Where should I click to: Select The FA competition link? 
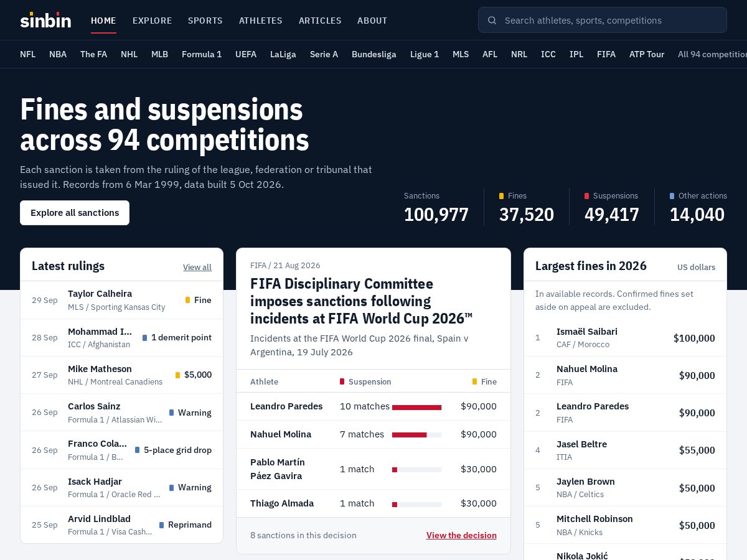pos(93,54)
